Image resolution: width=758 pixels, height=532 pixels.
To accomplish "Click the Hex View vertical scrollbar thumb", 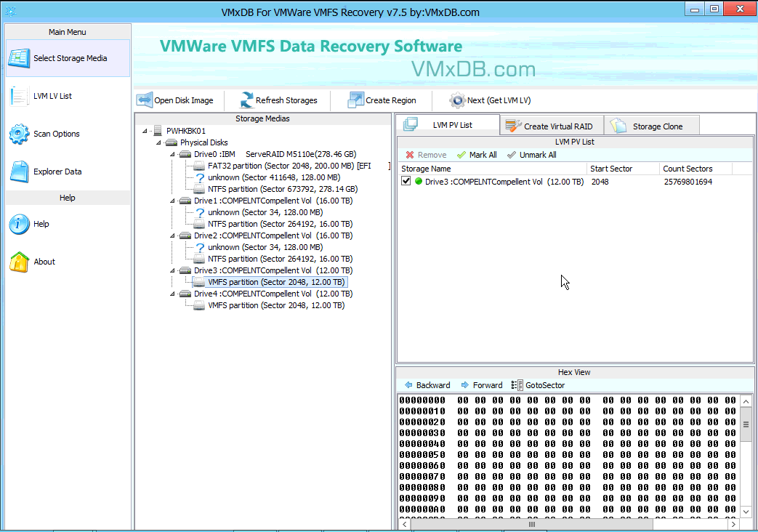I will tap(746, 424).
